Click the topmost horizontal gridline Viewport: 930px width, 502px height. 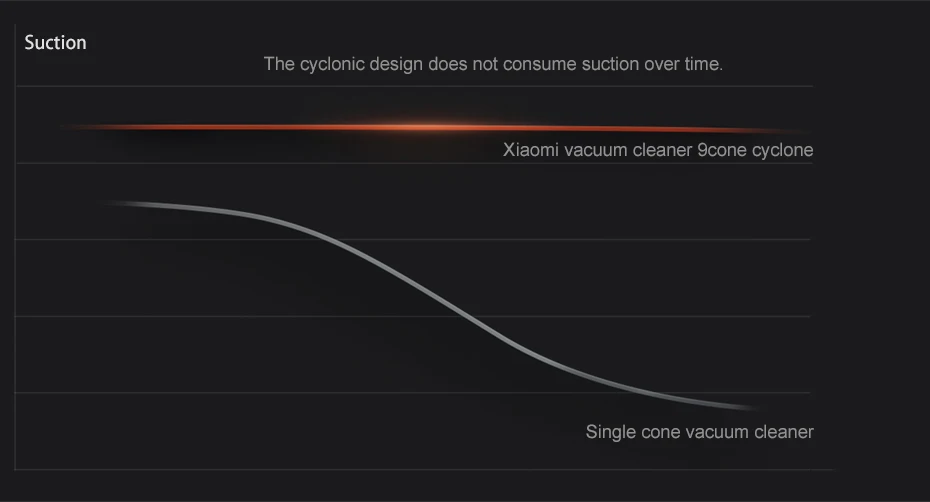(414, 87)
